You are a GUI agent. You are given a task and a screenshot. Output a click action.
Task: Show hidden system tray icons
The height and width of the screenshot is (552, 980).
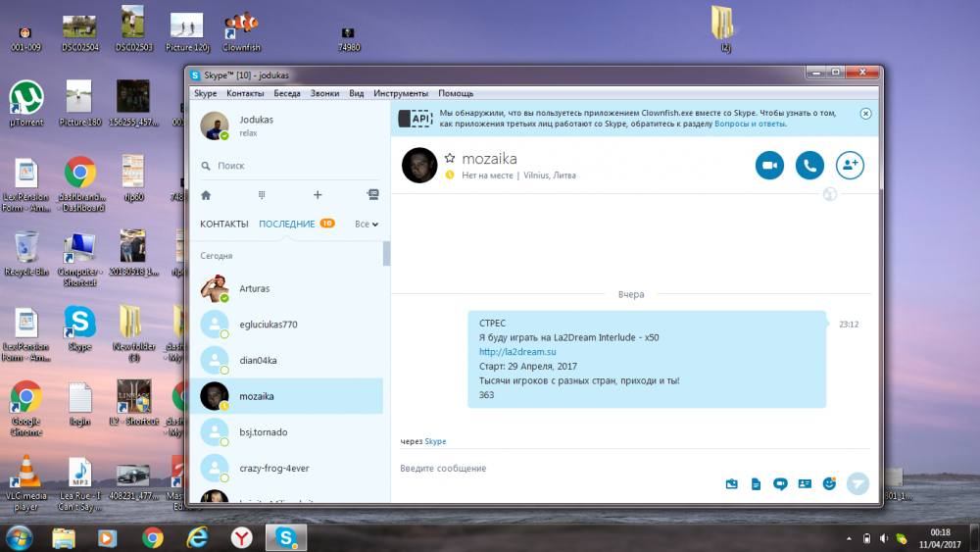click(848, 538)
